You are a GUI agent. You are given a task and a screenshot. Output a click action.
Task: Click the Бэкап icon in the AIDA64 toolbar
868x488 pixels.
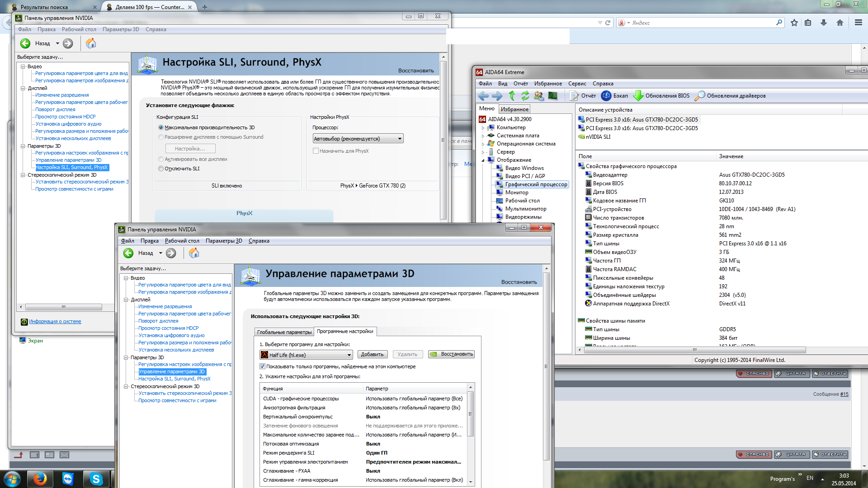coord(614,96)
